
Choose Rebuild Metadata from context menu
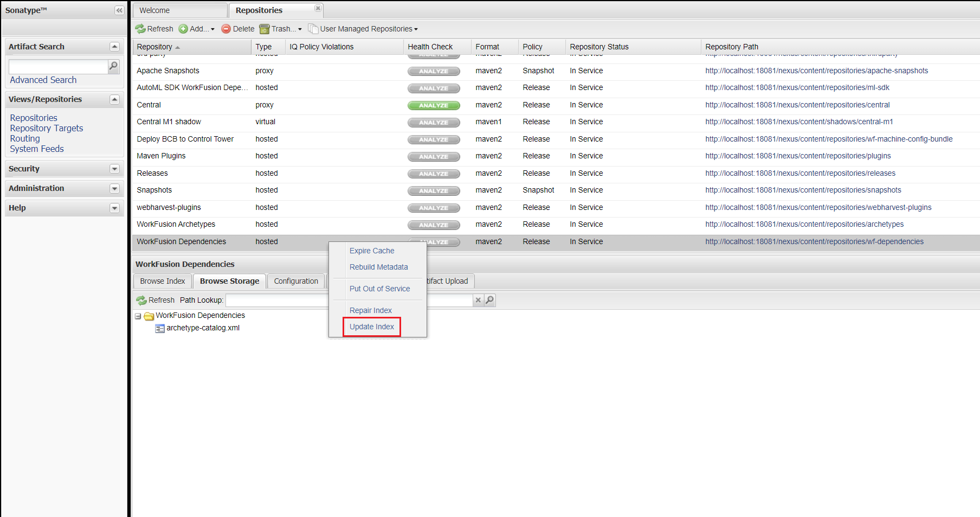pyautogui.click(x=379, y=267)
